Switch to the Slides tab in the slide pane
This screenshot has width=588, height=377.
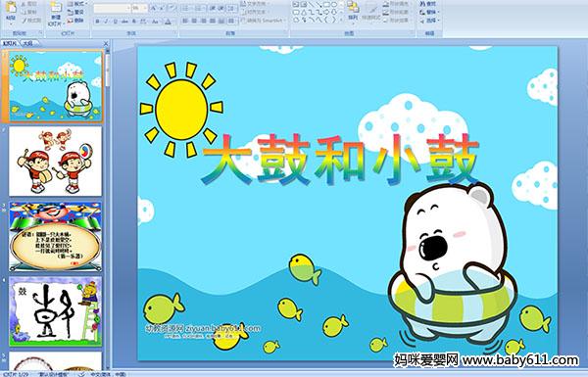tap(10, 43)
